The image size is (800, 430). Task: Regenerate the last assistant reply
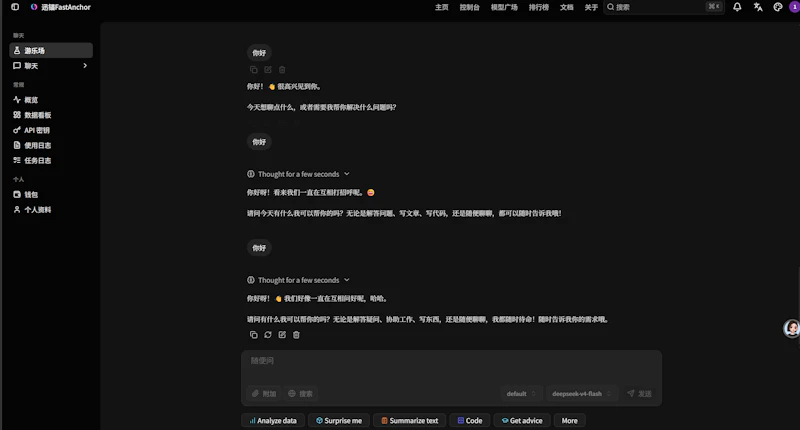tap(268, 335)
